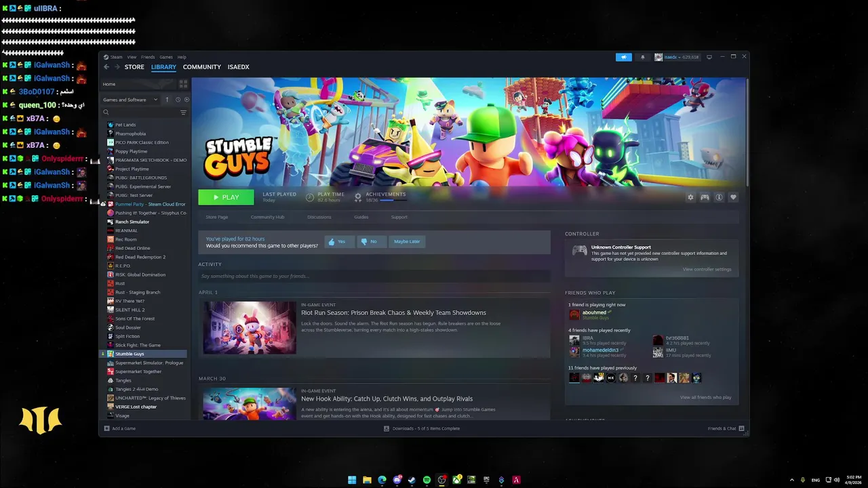This screenshot has height=488, width=868.
Task: Open New Hook Ability event thumbnail
Action: 250,404
